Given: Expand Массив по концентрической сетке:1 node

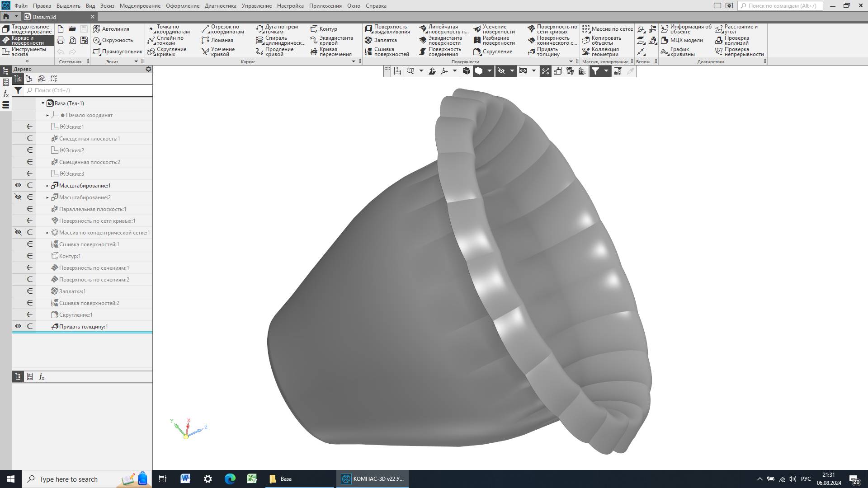Looking at the screenshot, I should (47, 233).
